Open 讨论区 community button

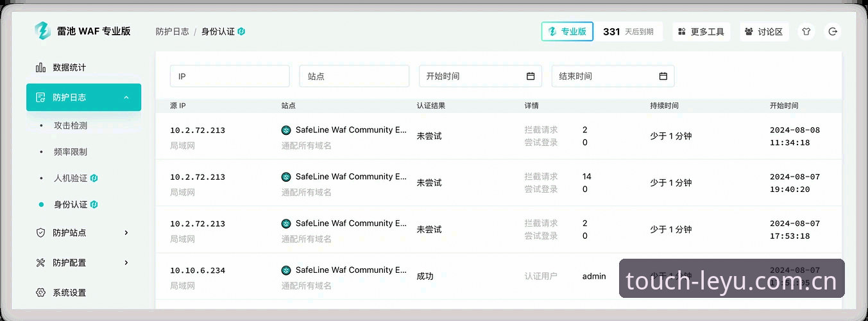[x=764, y=31]
